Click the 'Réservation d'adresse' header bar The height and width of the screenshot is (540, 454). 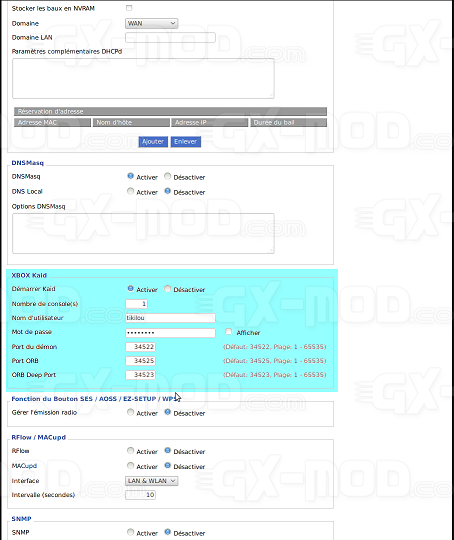(171, 111)
